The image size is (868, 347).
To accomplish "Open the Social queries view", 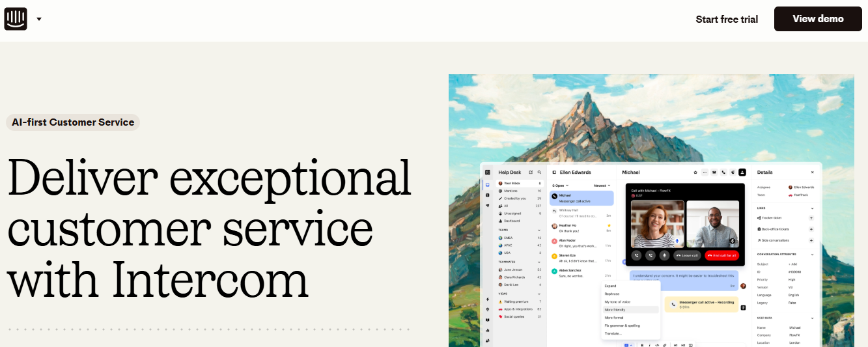I will click(x=520, y=316).
